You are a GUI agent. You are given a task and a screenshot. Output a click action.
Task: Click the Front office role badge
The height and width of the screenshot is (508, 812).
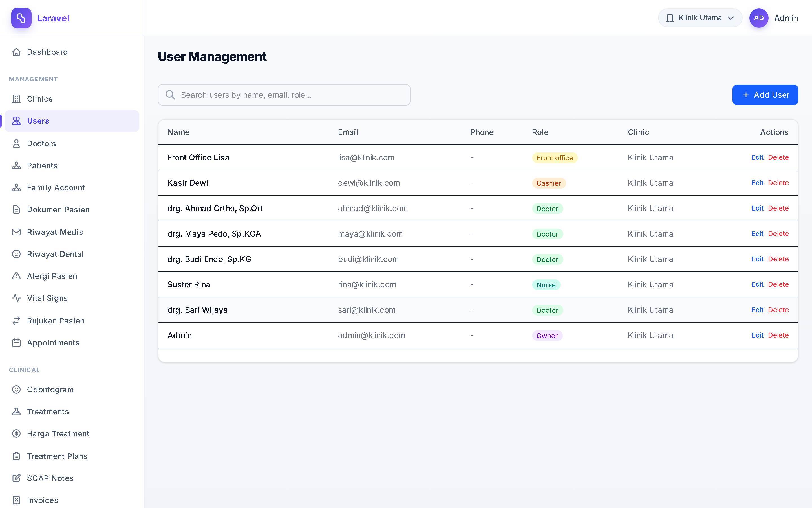point(555,158)
